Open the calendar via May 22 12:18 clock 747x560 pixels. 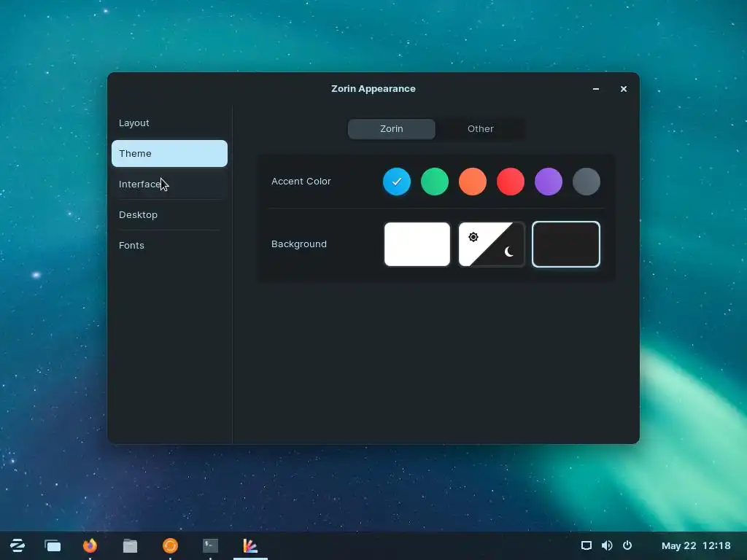click(x=696, y=545)
